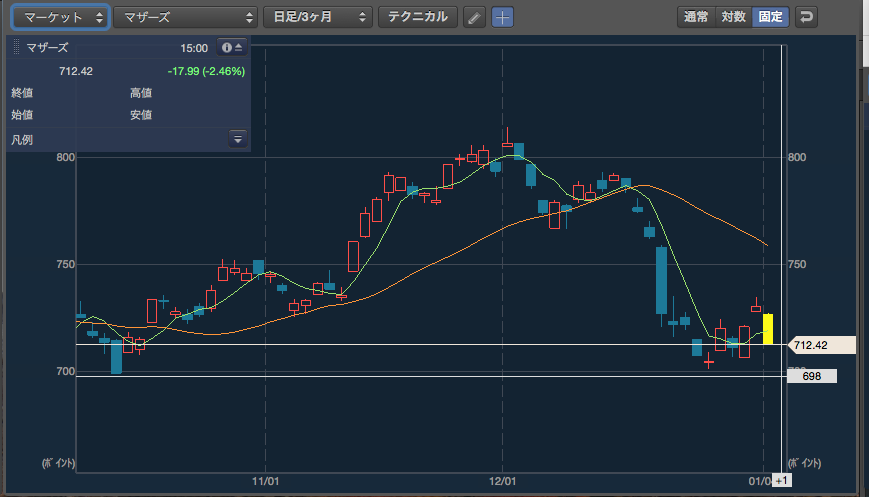Switch scale to 対数 logarithmic mode

pos(733,17)
